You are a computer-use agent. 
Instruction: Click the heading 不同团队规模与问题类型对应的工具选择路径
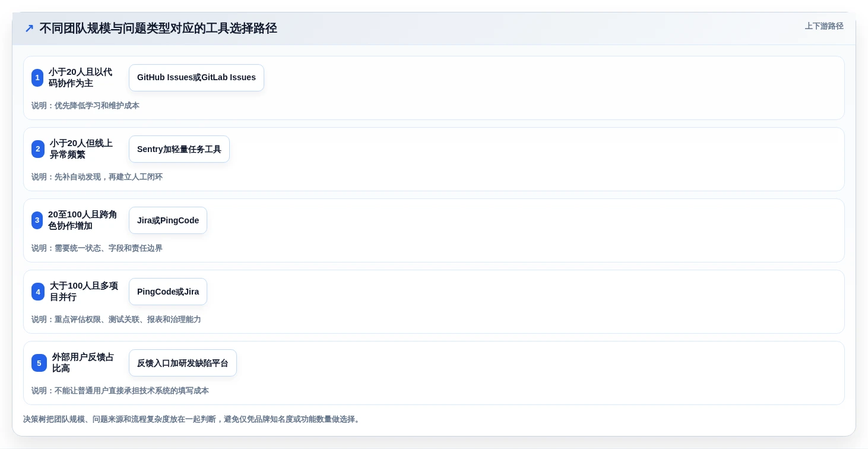pyautogui.click(x=158, y=29)
